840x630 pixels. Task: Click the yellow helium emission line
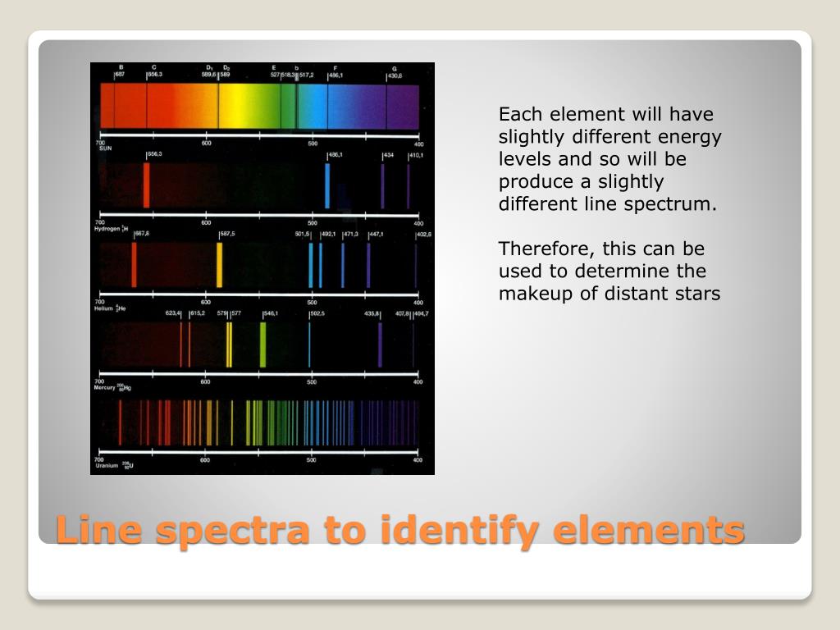219,265
